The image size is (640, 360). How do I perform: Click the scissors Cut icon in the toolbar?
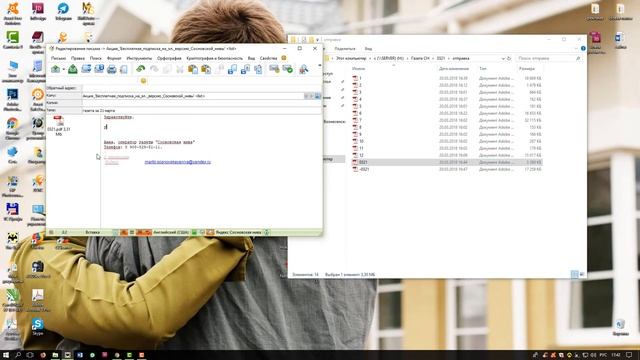click(180, 69)
